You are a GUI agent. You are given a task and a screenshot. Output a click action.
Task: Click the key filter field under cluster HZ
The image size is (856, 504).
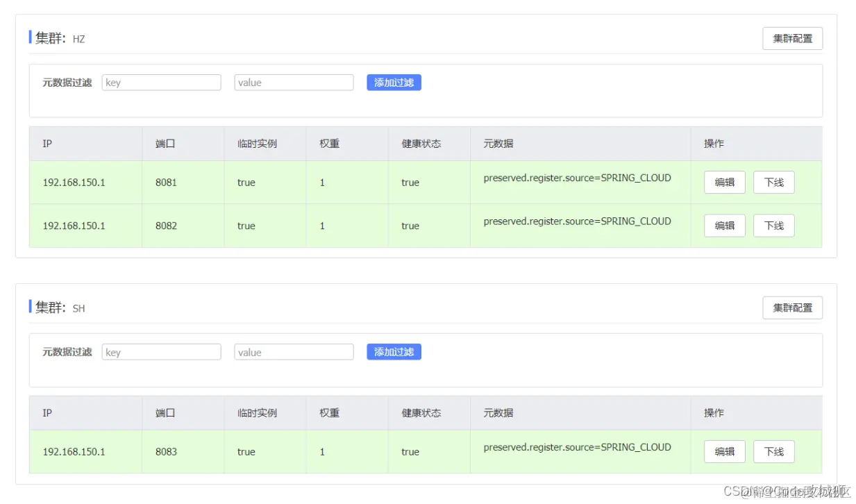(161, 82)
